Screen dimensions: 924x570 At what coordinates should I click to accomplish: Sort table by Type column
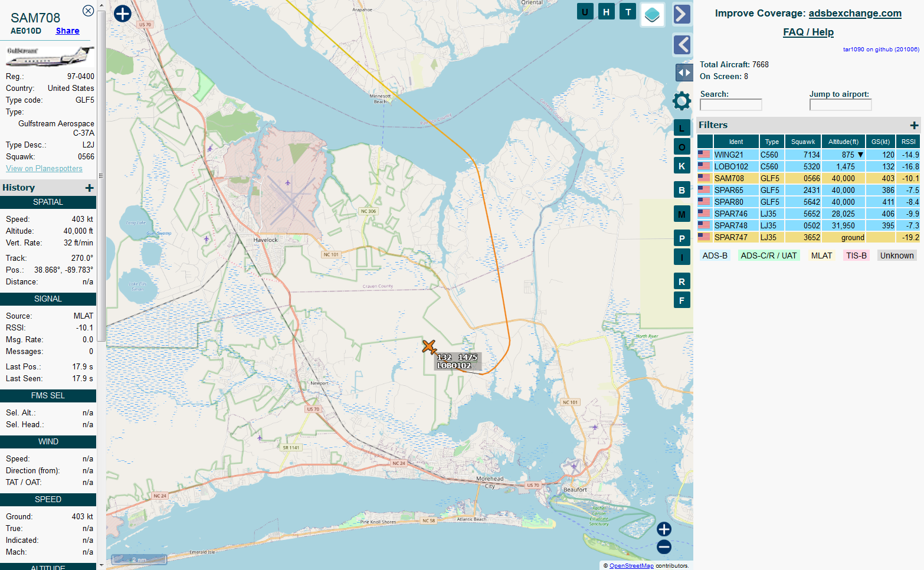[x=772, y=142]
